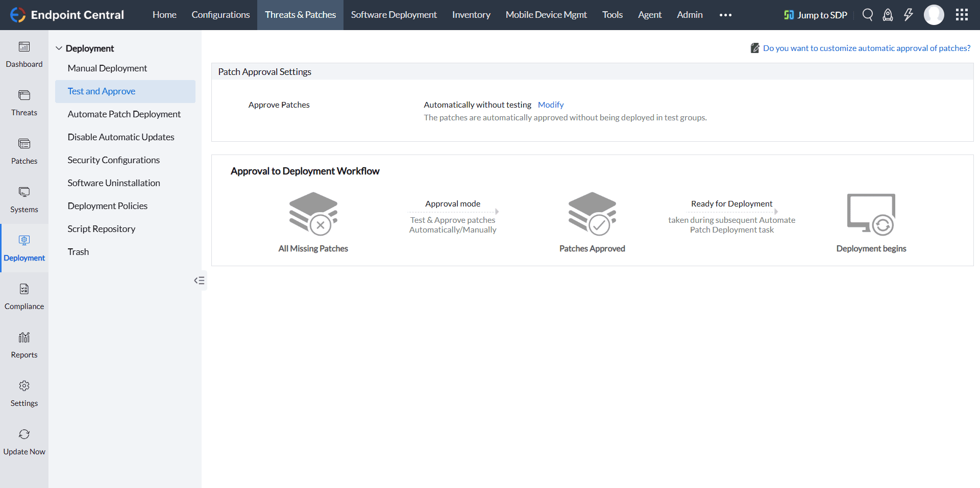Select Test and Approve menu item
The height and width of the screenshot is (488, 980).
(125, 91)
